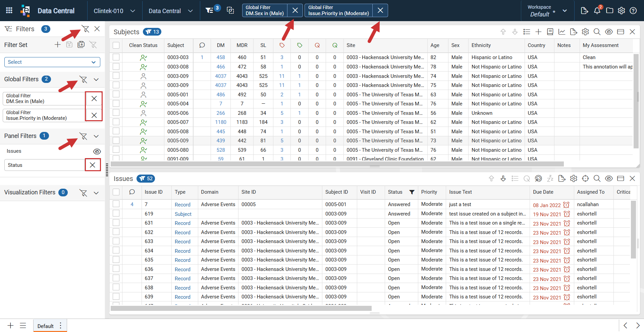Switch to the Default tab at bottom
This screenshot has height=332, width=644.
point(46,326)
